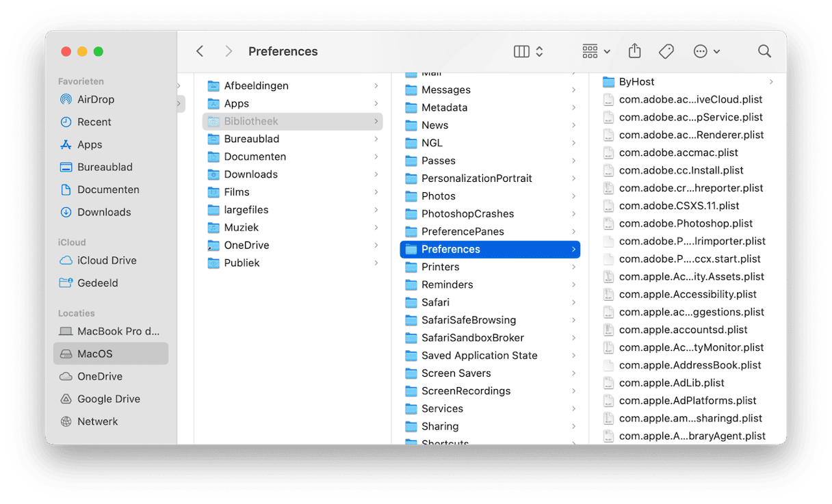
Task: Select the Screen Savers folder
Action: coord(490,373)
